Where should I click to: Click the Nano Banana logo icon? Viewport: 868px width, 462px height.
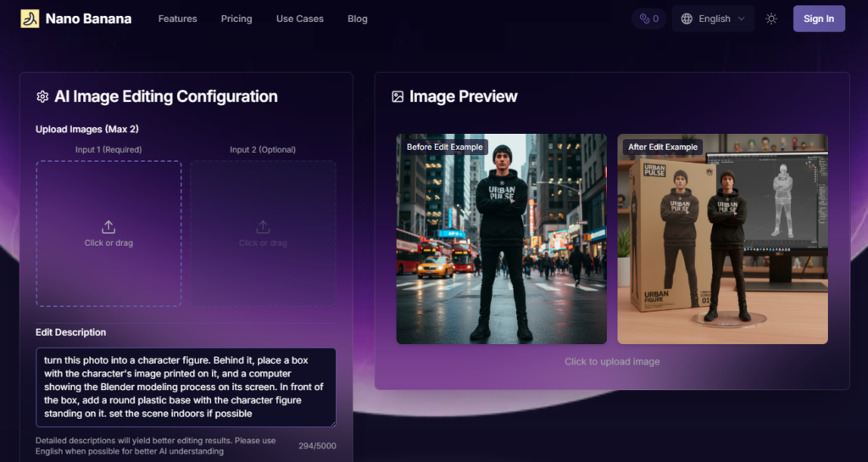click(x=30, y=19)
